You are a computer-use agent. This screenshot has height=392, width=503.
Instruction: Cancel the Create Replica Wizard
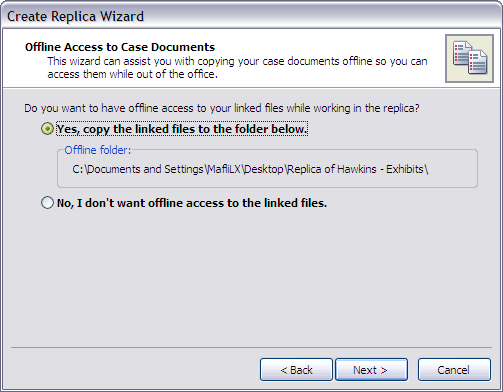click(x=454, y=369)
